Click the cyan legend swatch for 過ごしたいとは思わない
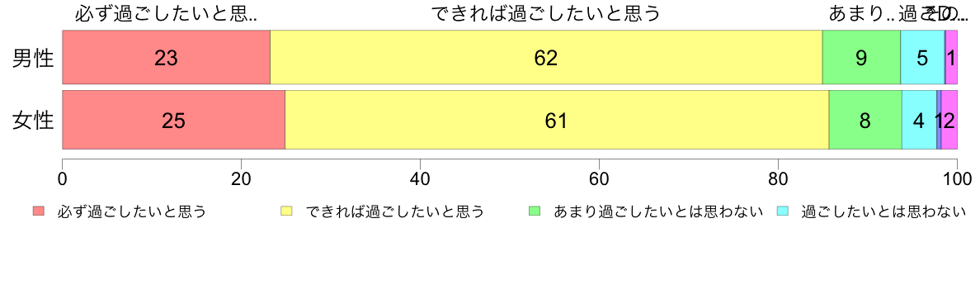 (x=782, y=211)
